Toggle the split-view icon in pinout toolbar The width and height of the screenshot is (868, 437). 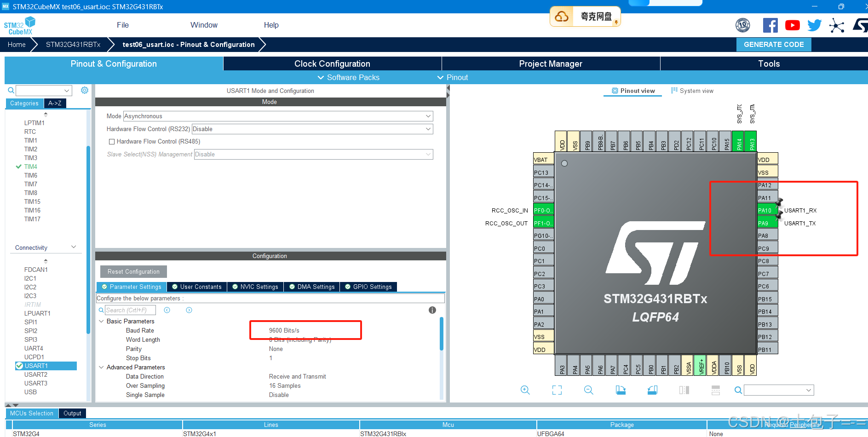pos(684,390)
